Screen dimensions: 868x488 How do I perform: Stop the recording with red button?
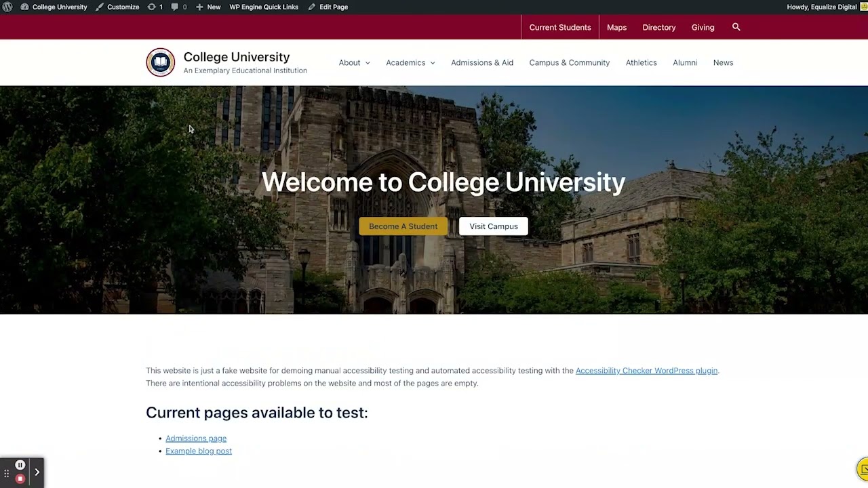pyautogui.click(x=20, y=479)
